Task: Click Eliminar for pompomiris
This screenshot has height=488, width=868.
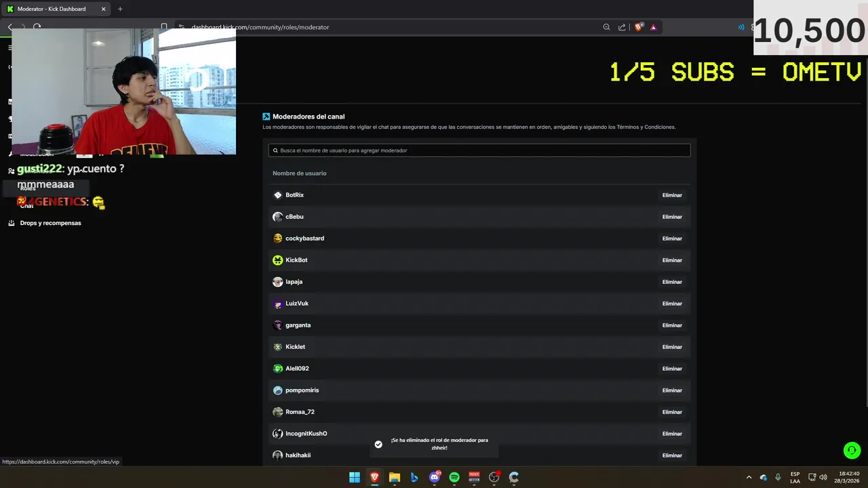Action: tap(672, 390)
